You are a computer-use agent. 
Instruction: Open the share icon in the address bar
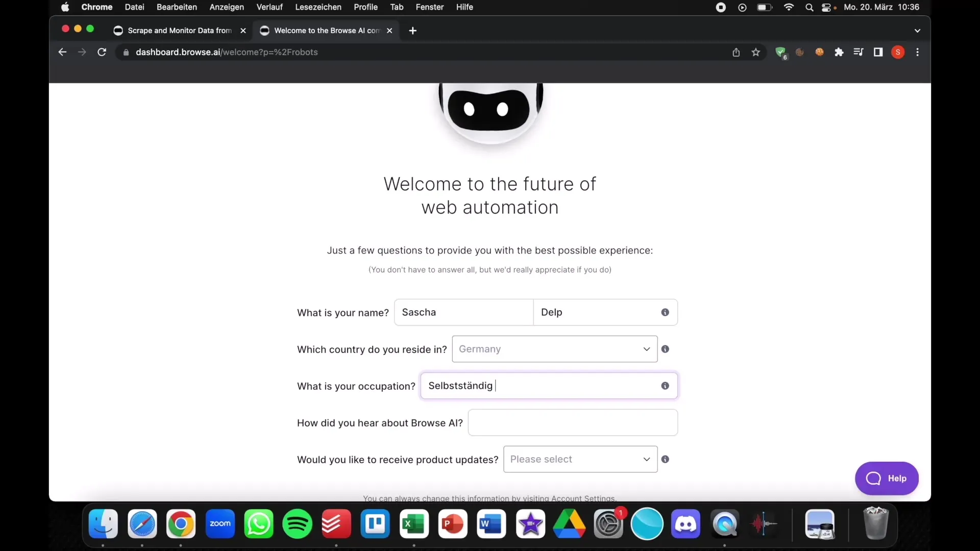click(x=736, y=52)
